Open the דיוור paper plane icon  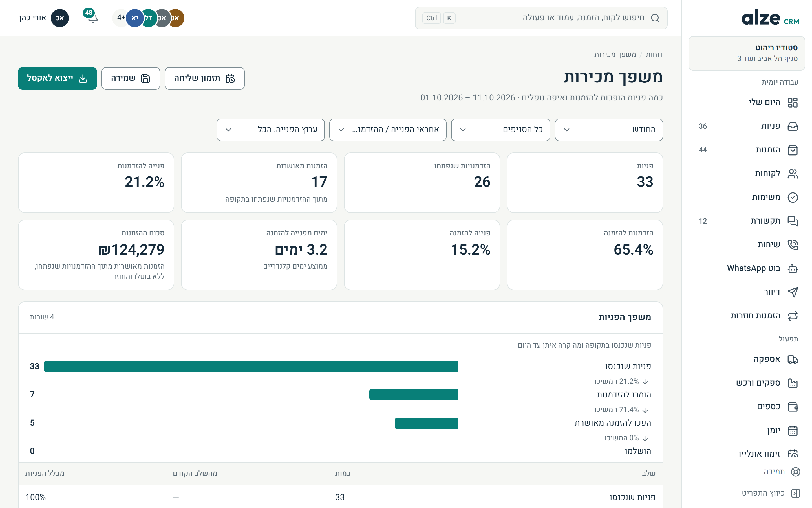(x=793, y=292)
